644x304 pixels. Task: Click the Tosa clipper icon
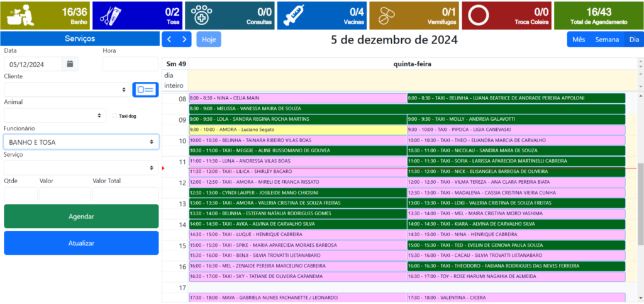(x=111, y=14)
